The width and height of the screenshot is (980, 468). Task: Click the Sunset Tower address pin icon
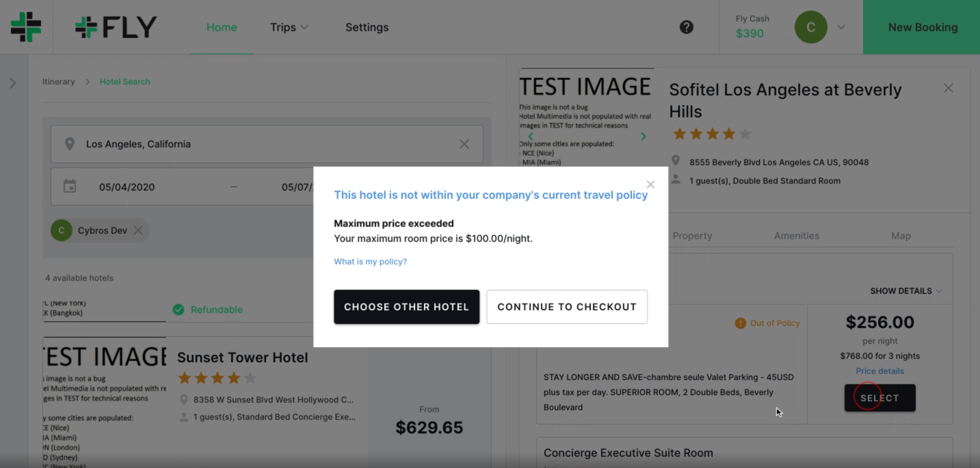point(184,400)
